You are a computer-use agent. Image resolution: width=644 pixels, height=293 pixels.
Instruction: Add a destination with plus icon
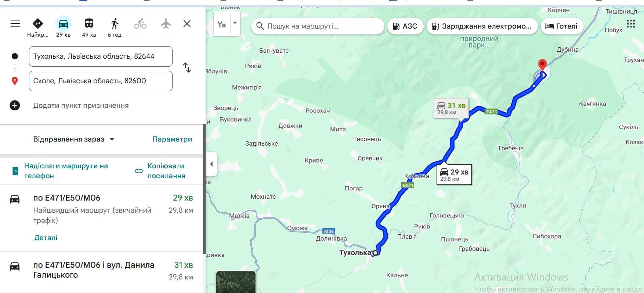coord(15,106)
